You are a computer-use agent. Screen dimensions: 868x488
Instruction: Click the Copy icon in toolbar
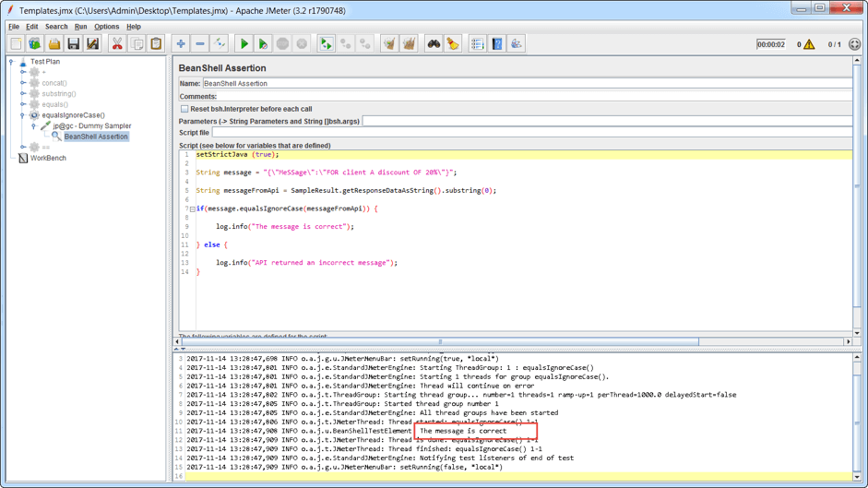tap(137, 43)
